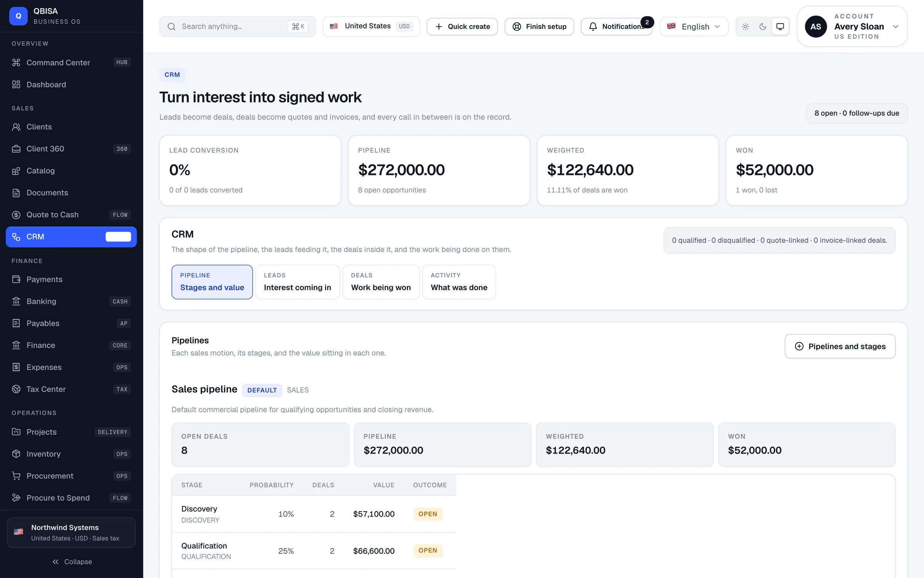The width and height of the screenshot is (924, 578).
Task: Click the Finish setup button
Action: click(539, 27)
